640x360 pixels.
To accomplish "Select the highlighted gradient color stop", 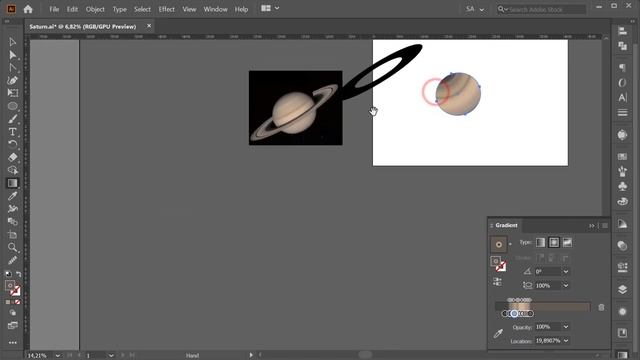I will [514, 313].
